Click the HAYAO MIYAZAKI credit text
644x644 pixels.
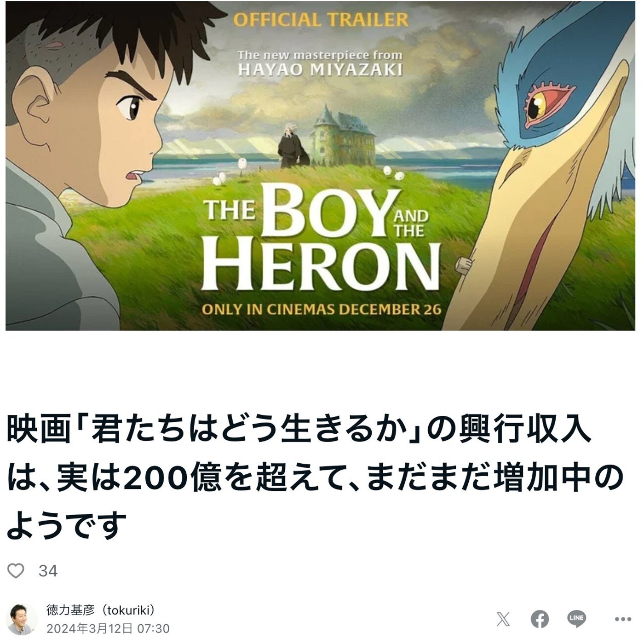tap(320, 69)
